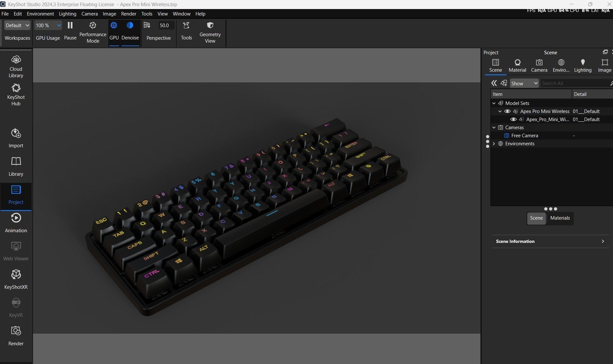613x364 pixels.
Task: Open the Tools menu in the menu bar
Action: pos(147,14)
